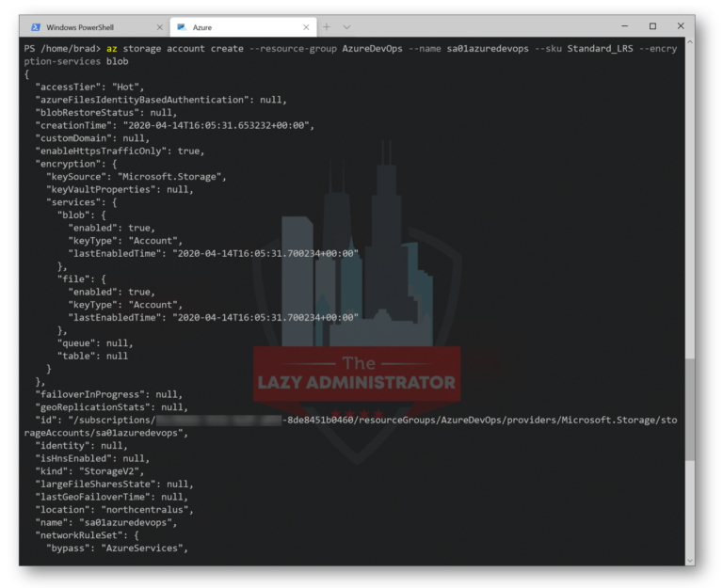This screenshot has height=588, width=723.
Task: Click the "geoReplicationStats": null line
Action: pyautogui.click(x=112, y=407)
